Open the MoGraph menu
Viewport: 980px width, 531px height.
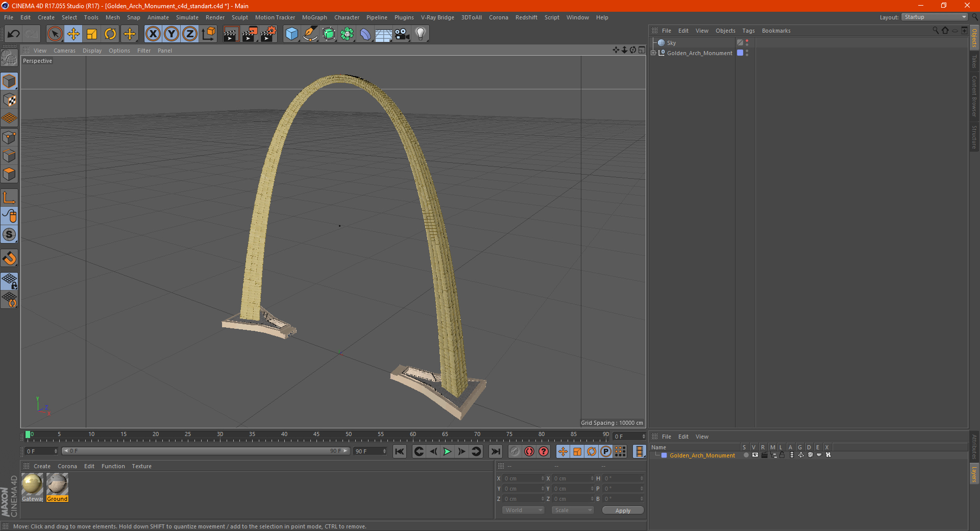pyautogui.click(x=314, y=17)
